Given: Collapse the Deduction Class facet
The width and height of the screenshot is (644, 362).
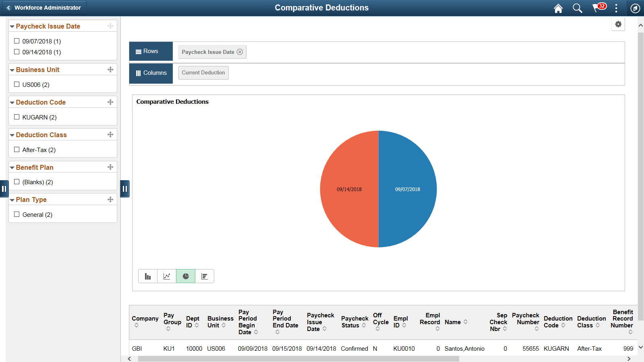Looking at the screenshot, I should (x=12, y=135).
